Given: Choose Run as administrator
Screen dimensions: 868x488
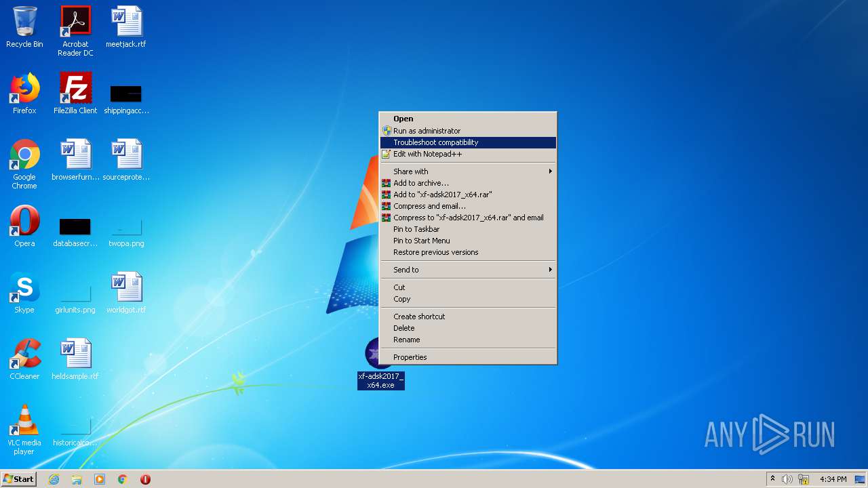Looking at the screenshot, I should point(469,131).
